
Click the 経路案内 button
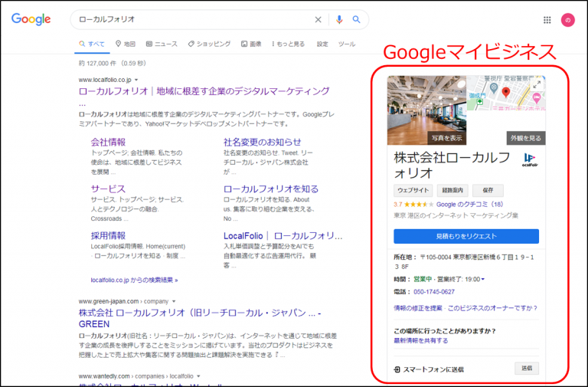coord(452,190)
